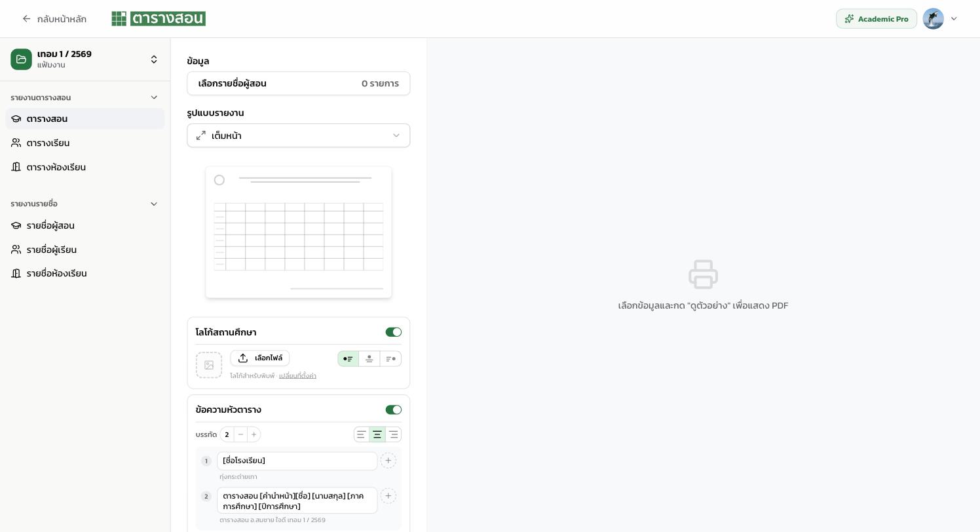
Task: Click the people icon beside ตารางเรียน
Action: (16, 143)
